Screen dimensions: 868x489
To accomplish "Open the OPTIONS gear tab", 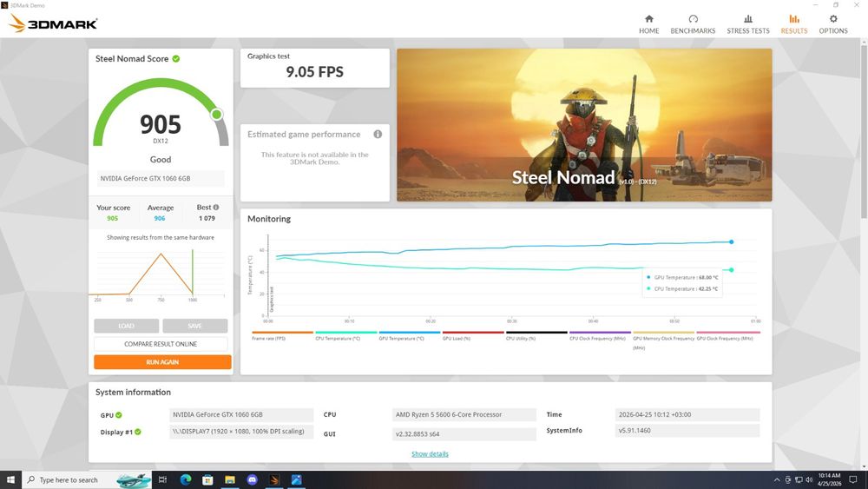I will 833,24.
